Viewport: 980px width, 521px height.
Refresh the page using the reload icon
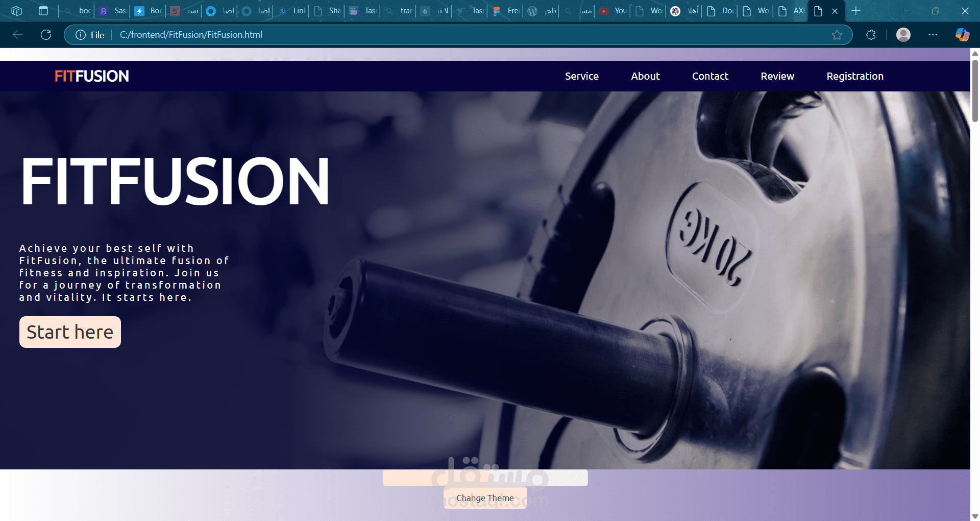coord(46,35)
